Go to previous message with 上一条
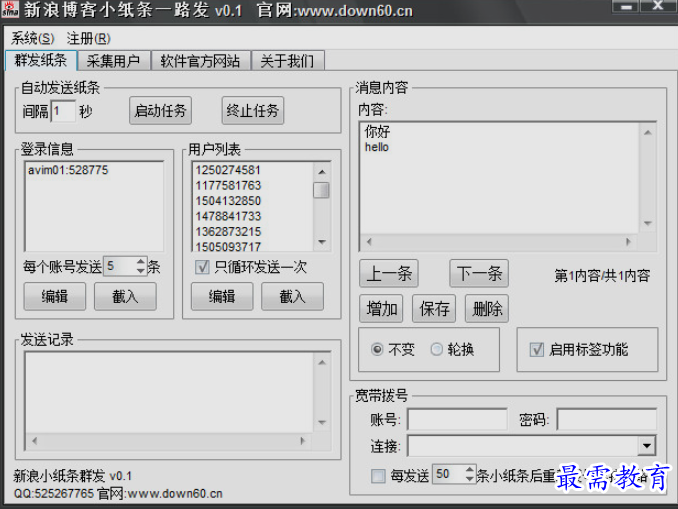Image resolution: width=678 pixels, height=509 pixels. coord(389,273)
